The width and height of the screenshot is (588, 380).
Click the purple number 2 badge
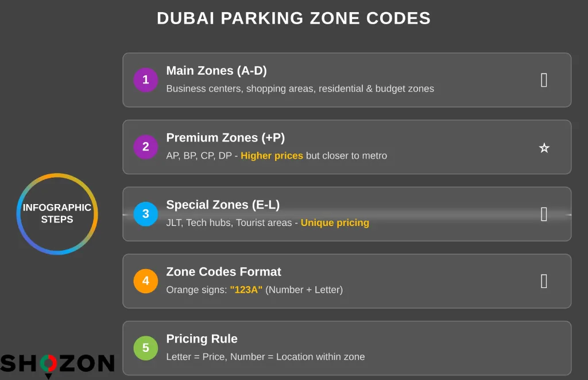(145, 147)
